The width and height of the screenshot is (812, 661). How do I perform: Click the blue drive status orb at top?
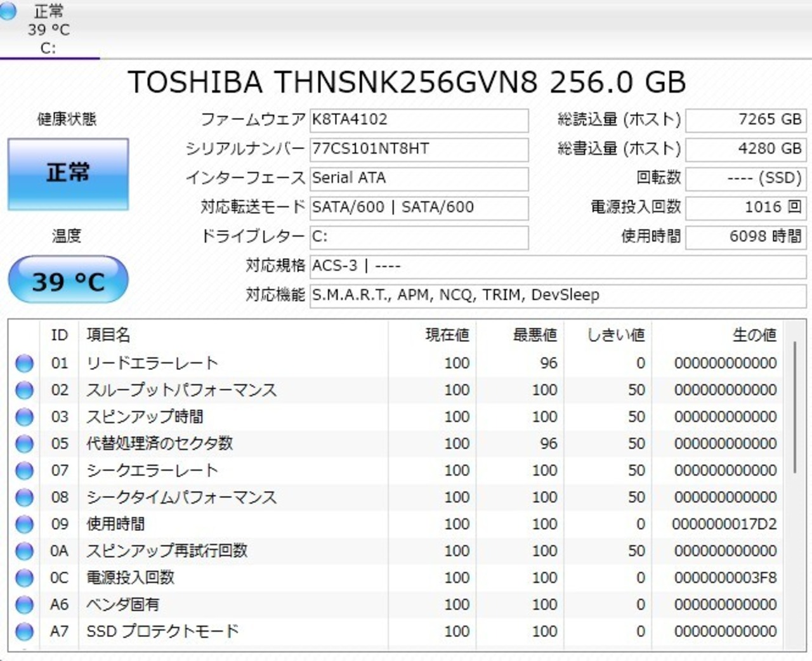pyautogui.click(x=7, y=11)
